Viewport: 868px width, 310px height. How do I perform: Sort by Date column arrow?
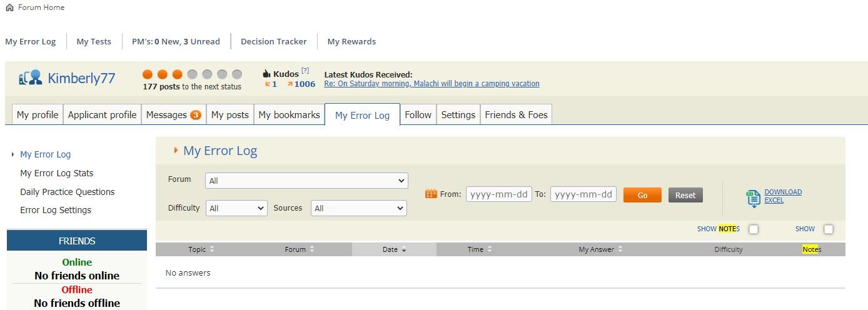click(x=404, y=250)
